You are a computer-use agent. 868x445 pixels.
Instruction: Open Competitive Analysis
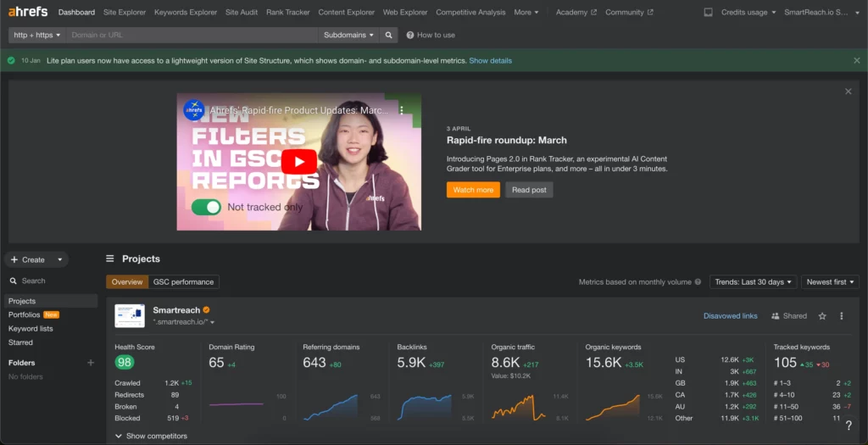pos(470,12)
